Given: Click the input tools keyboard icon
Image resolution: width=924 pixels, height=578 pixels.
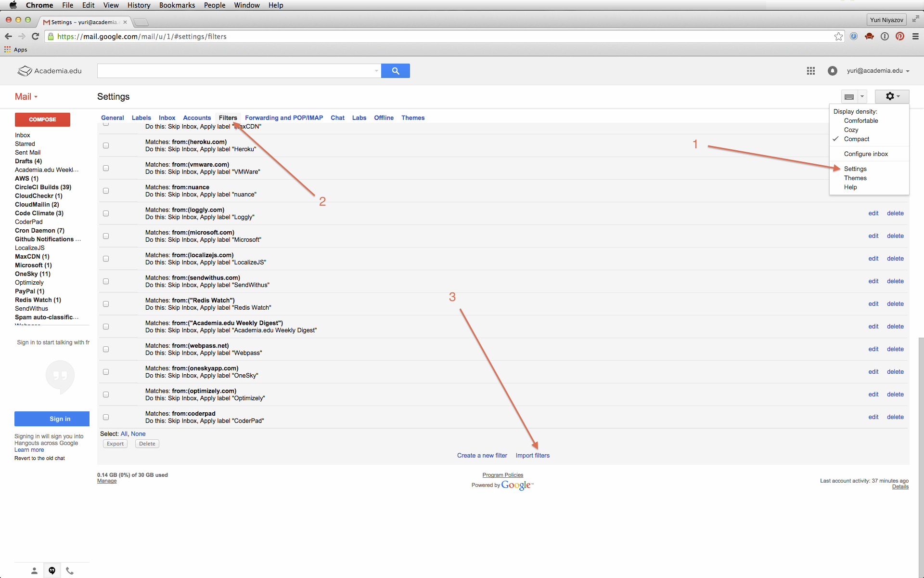Looking at the screenshot, I should [849, 96].
